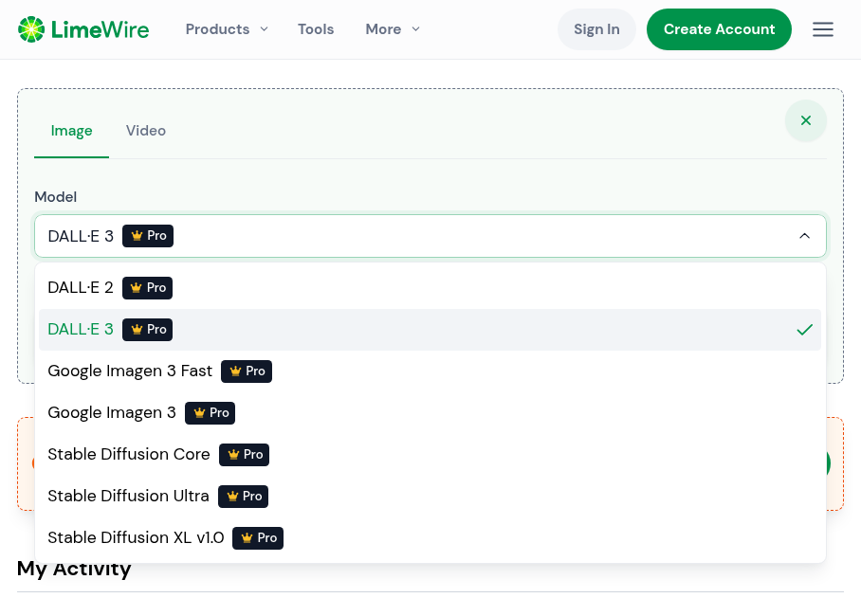861x616 pixels.
Task: Click the Sign In button
Action: click(x=596, y=29)
